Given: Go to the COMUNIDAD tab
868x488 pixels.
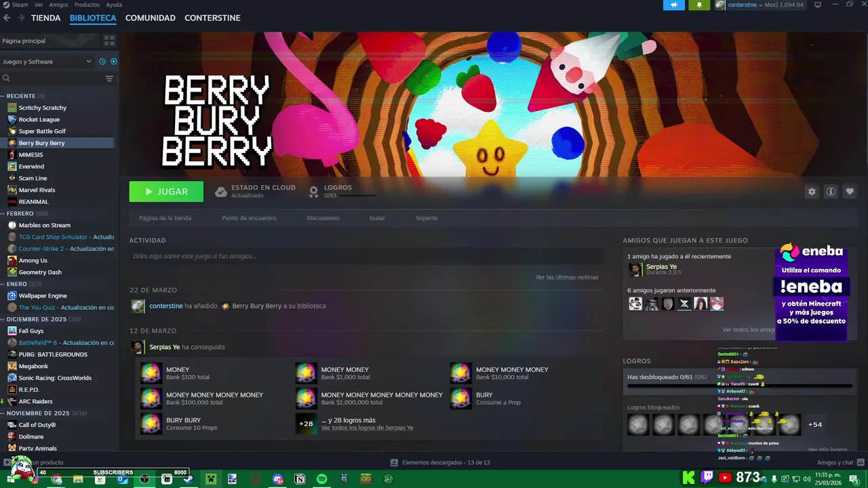Looking at the screenshot, I should 151,18.
